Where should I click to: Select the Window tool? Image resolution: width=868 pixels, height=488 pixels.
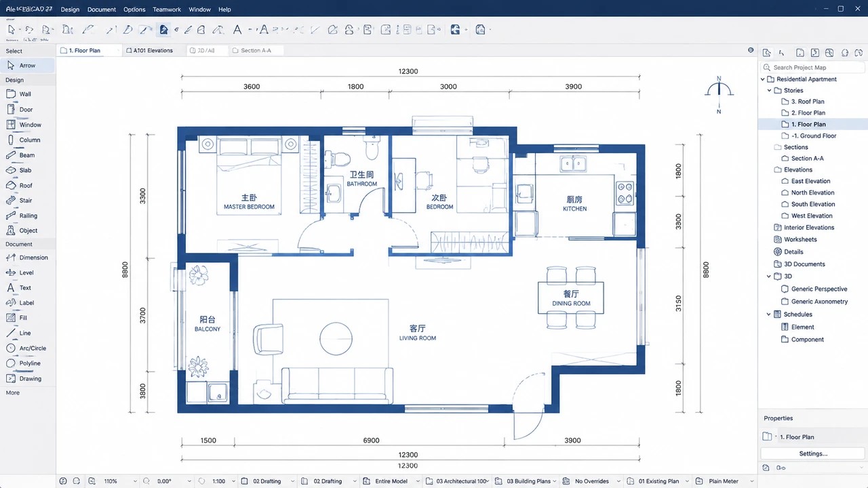coord(27,125)
